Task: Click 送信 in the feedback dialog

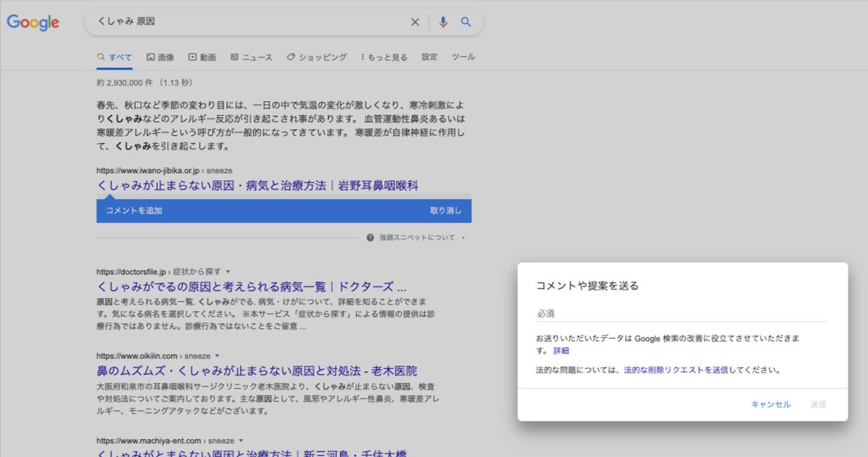Action: coord(818,405)
